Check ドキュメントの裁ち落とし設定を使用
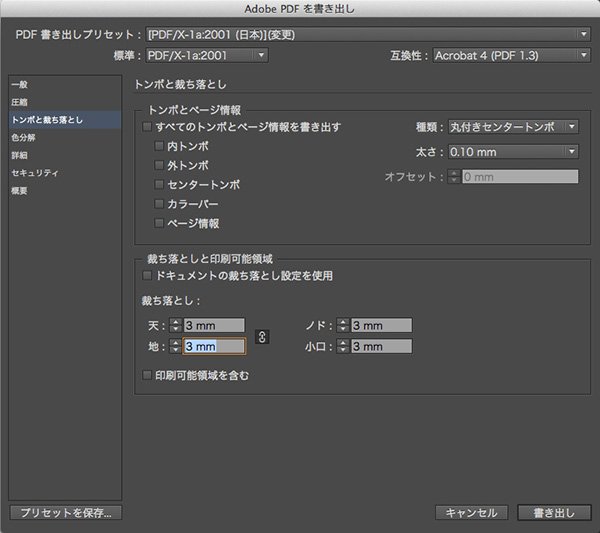Viewport: 600px width, 533px height. 147,275
